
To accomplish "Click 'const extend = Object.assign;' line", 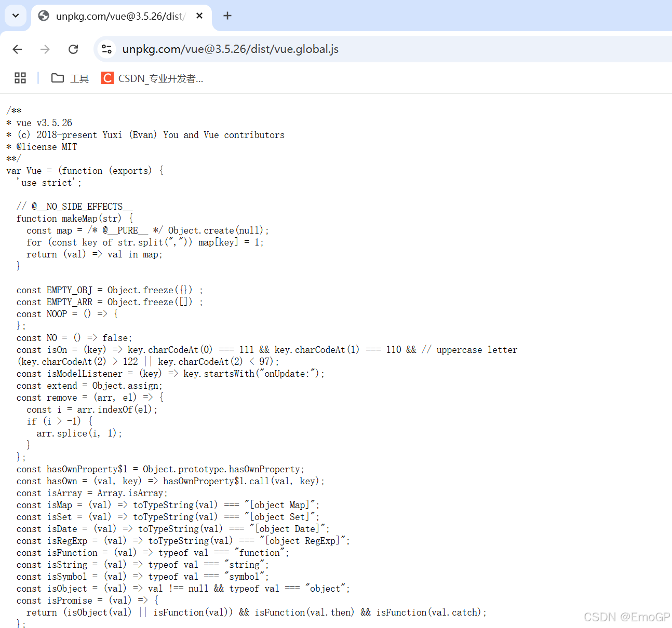I will click(89, 386).
